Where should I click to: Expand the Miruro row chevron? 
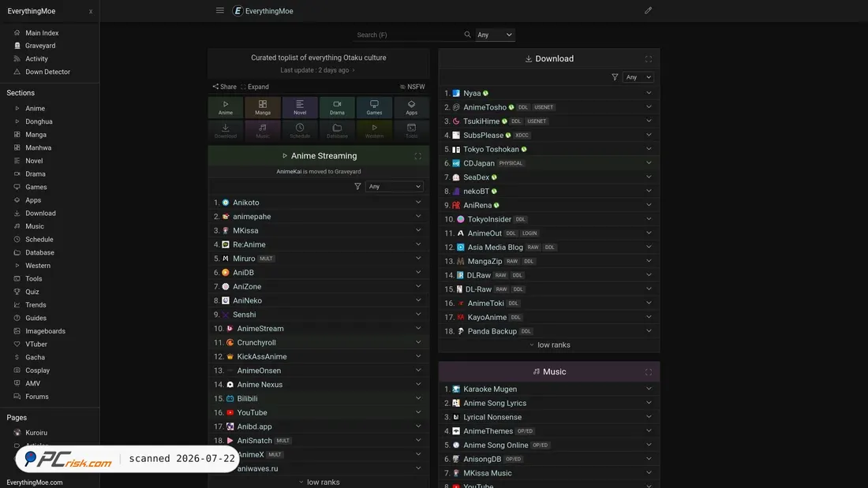pyautogui.click(x=418, y=259)
